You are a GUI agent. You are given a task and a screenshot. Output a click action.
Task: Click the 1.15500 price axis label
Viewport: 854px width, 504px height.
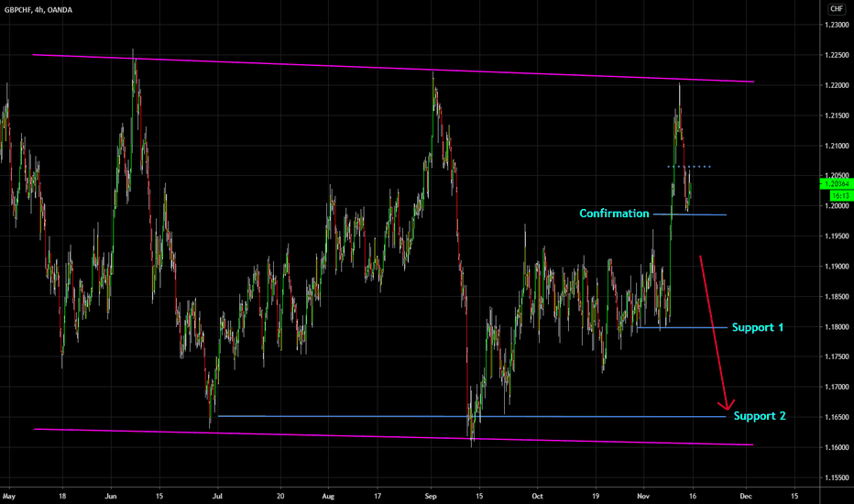pos(837,477)
